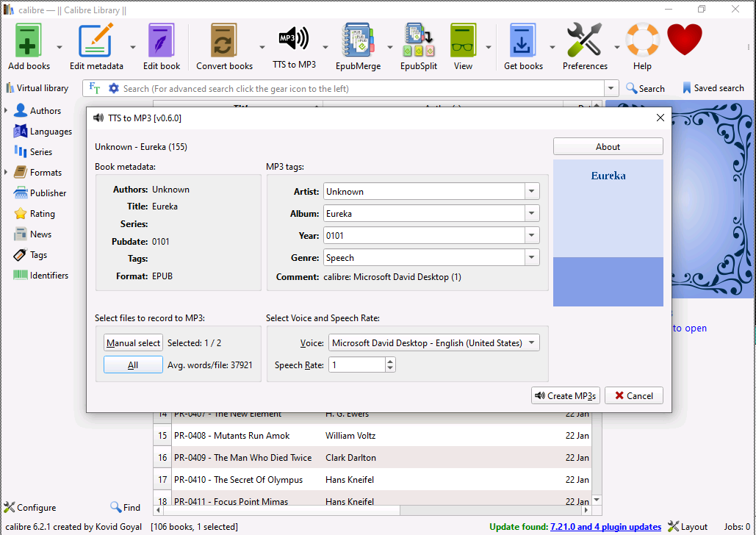Increase the Speech Rate stepper

(390, 361)
